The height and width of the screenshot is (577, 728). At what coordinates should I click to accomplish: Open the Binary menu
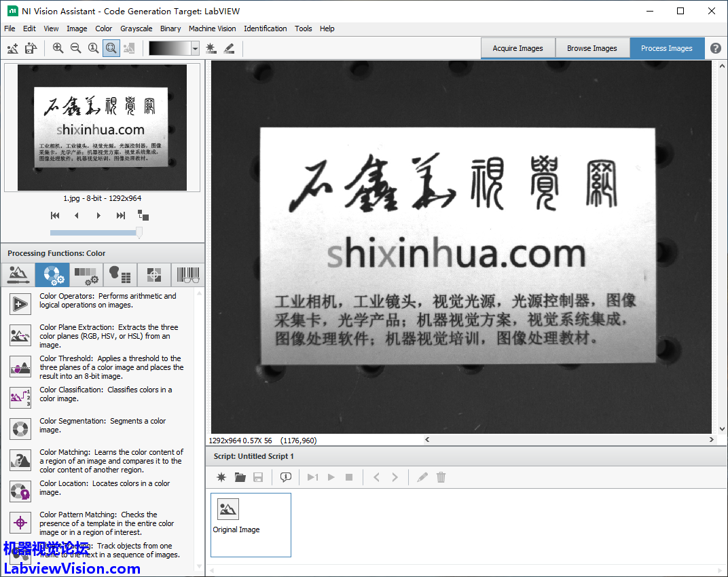tap(170, 29)
